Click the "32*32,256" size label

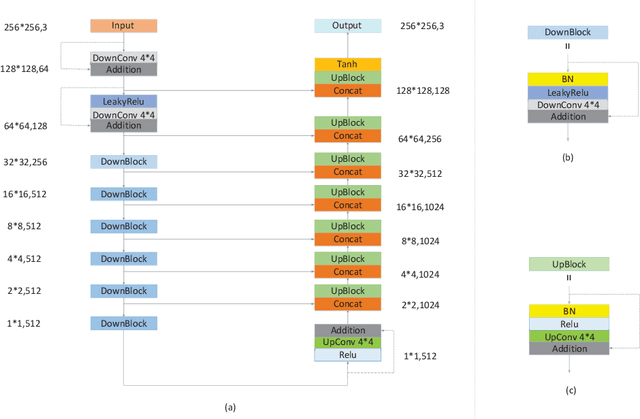[34, 161]
